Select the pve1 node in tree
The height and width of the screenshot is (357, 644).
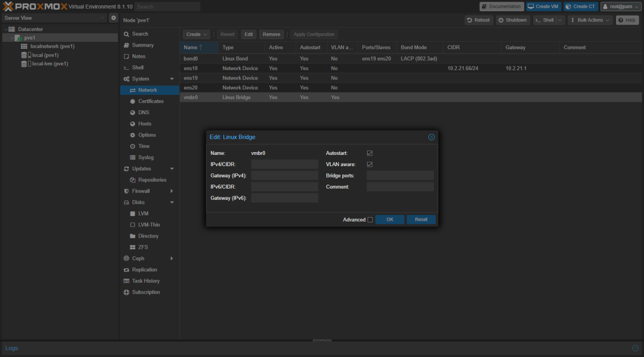(30, 38)
